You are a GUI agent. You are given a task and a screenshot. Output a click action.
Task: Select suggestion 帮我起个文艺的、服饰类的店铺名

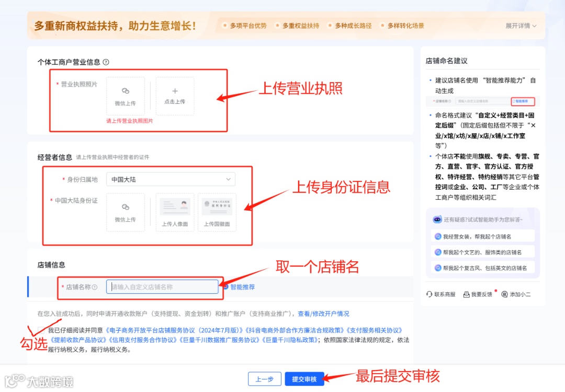[x=483, y=252]
